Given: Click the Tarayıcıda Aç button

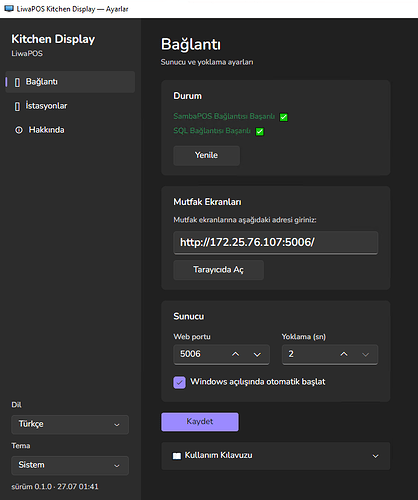Looking at the screenshot, I should [x=218, y=270].
